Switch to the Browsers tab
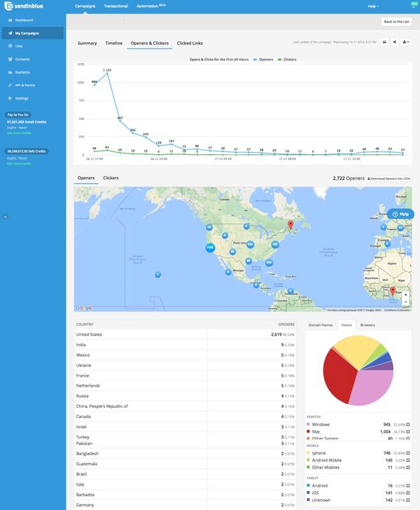The height and width of the screenshot is (510, 420). [368, 325]
